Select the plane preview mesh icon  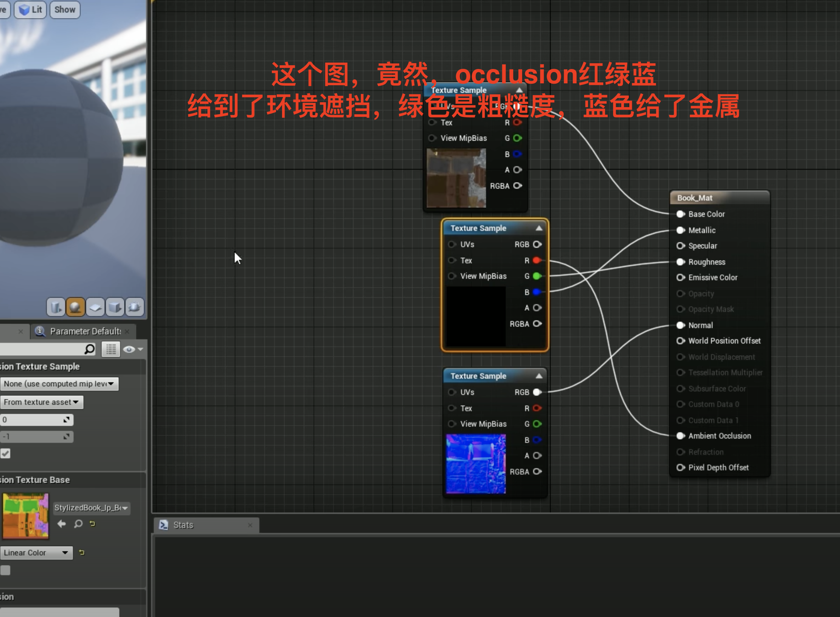point(95,307)
